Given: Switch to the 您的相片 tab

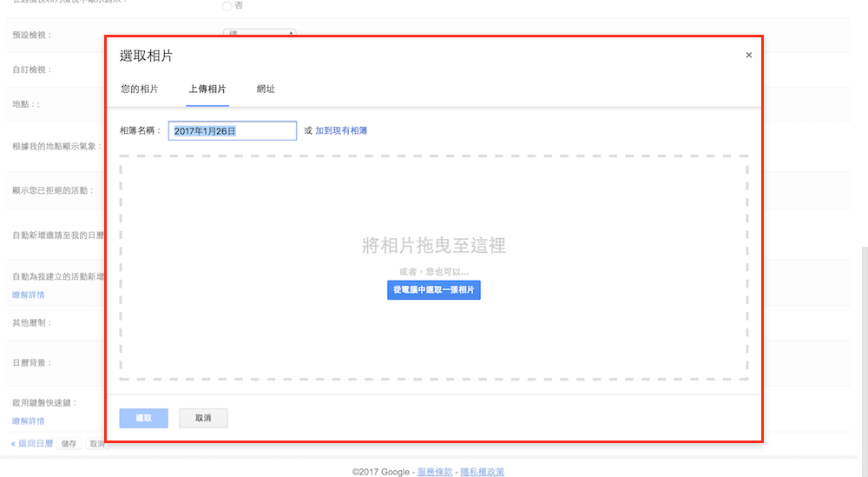Looking at the screenshot, I should (x=139, y=89).
